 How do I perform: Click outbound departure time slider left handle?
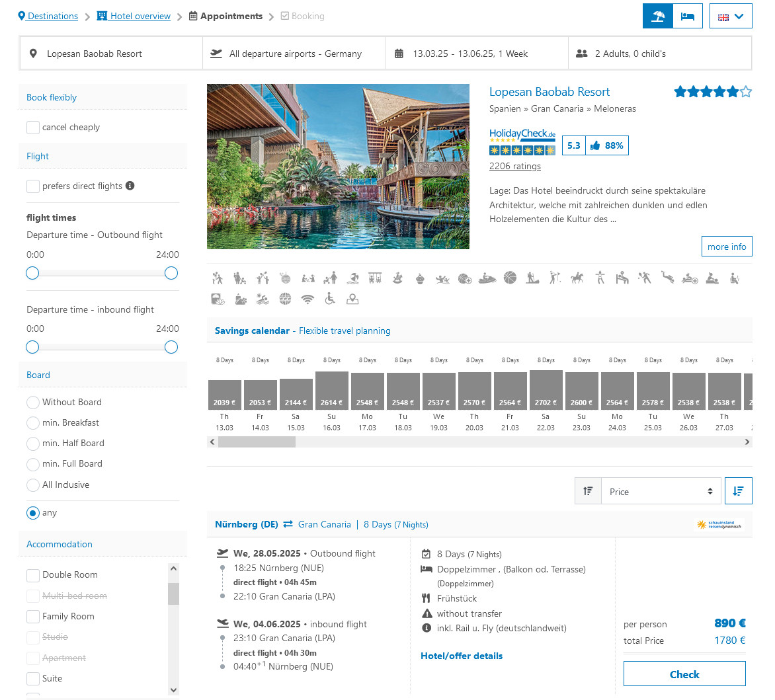click(32, 273)
